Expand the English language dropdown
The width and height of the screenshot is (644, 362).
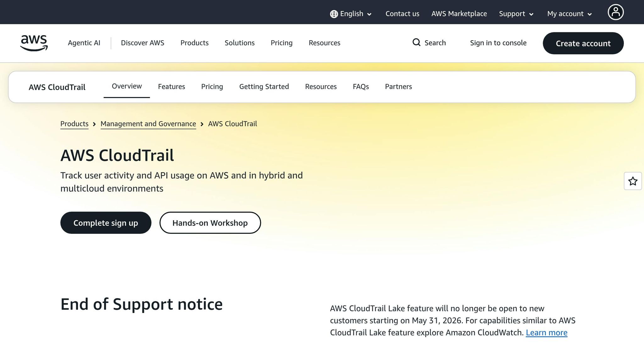point(351,14)
